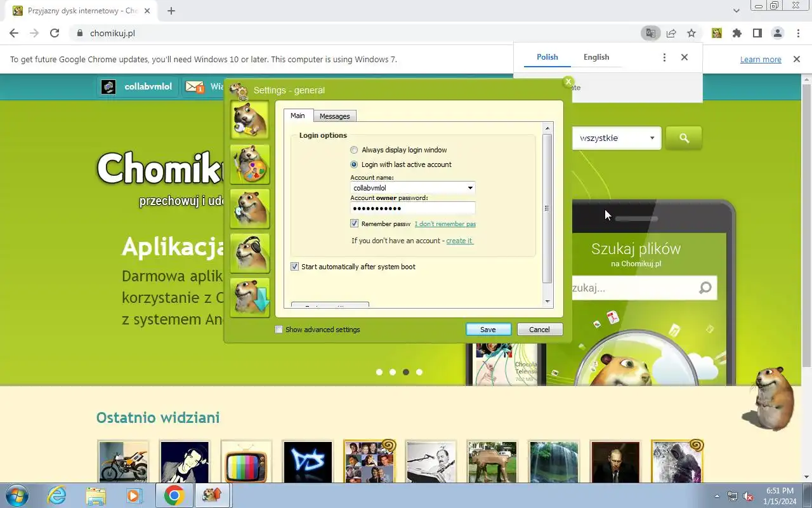The image size is (812, 508).
Task: Click the ChomikBox taskbar icon
Action: [x=212, y=495]
